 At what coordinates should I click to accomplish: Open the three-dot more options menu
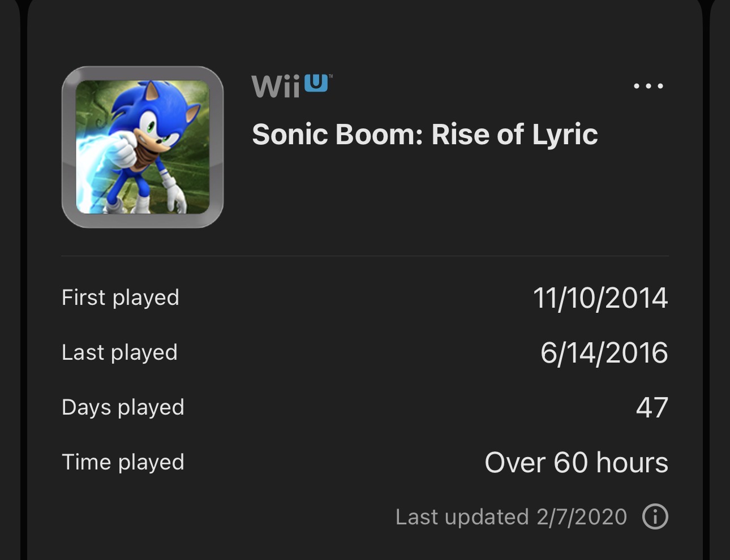(x=648, y=87)
